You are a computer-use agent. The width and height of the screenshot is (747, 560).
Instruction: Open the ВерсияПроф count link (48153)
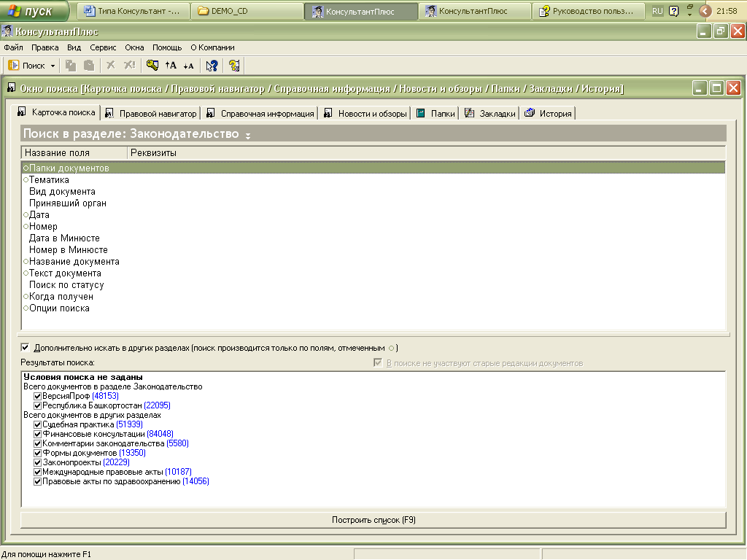point(105,396)
